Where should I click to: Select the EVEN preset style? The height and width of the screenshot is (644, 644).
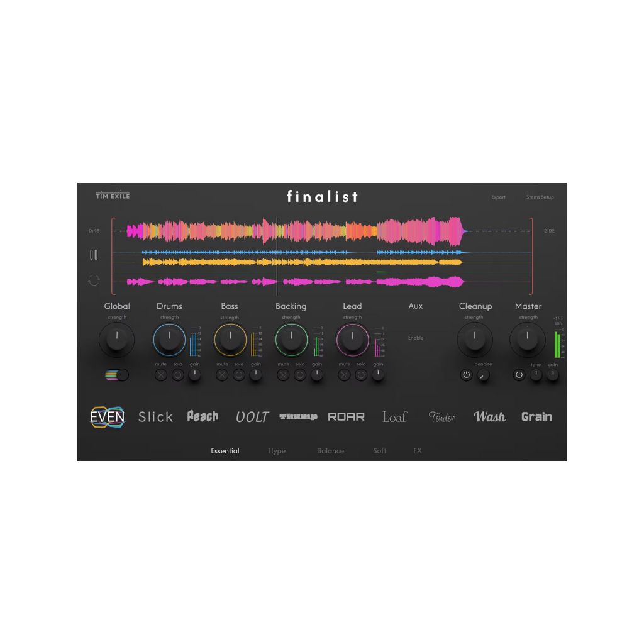(x=107, y=418)
